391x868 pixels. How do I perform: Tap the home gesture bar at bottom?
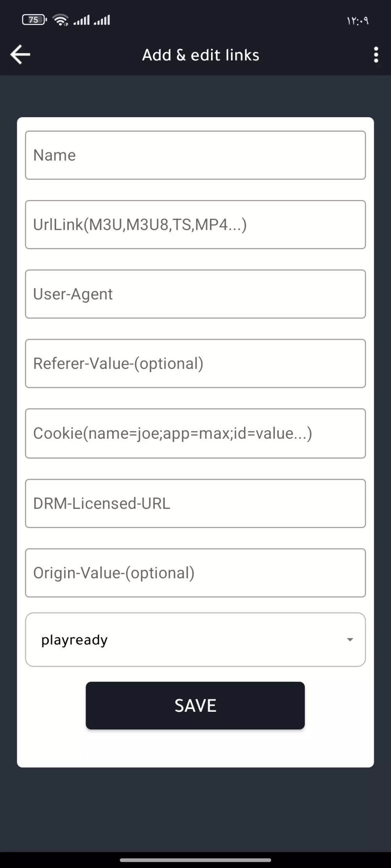(195, 860)
